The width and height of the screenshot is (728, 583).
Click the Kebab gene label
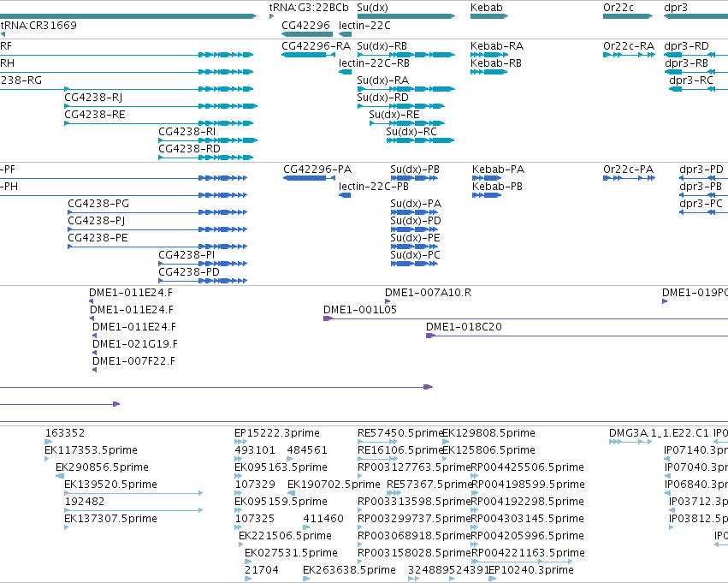[x=486, y=8]
